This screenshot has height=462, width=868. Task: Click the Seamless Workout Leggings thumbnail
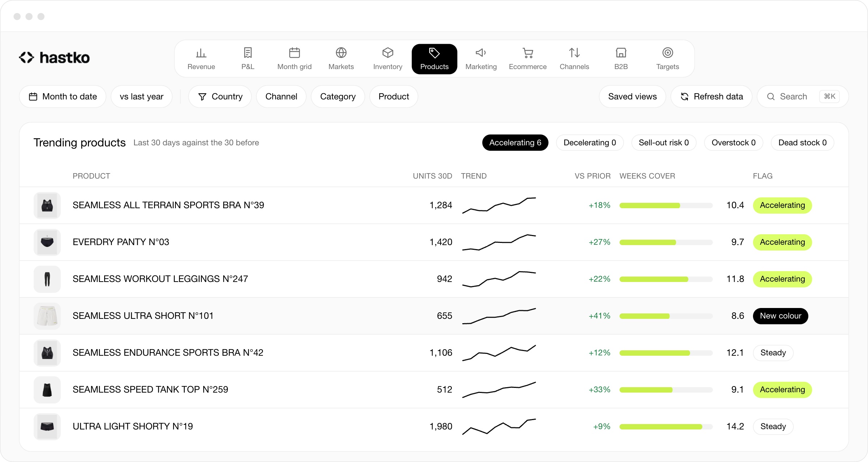point(47,279)
